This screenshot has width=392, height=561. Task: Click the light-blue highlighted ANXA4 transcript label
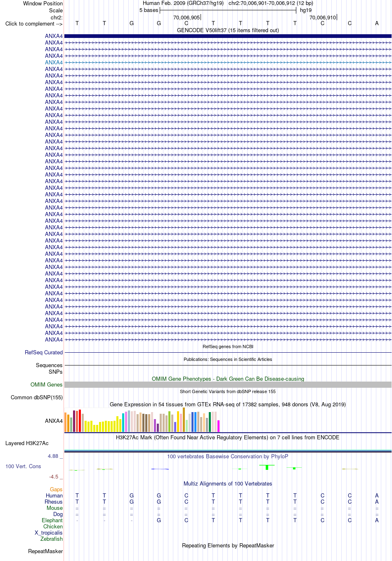(x=54, y=62)
